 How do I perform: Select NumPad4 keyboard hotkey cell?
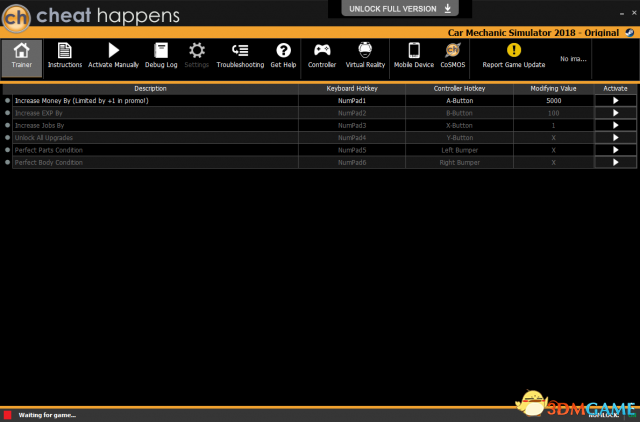point(352,138)
